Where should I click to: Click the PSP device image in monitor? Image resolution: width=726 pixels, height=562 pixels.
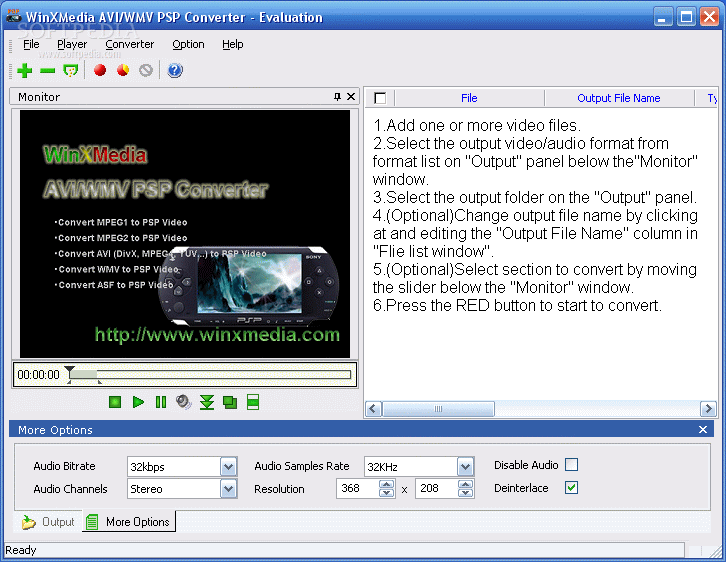[248, 287]
